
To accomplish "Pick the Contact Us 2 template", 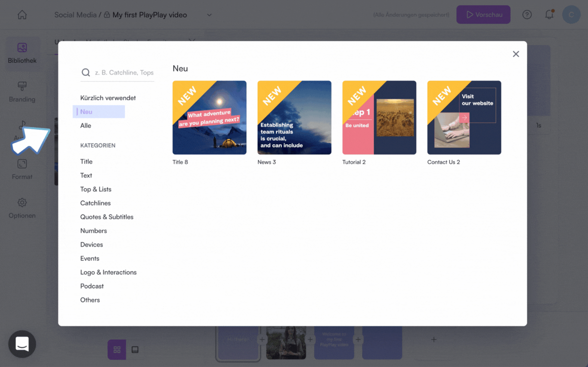I will [464, 117].
